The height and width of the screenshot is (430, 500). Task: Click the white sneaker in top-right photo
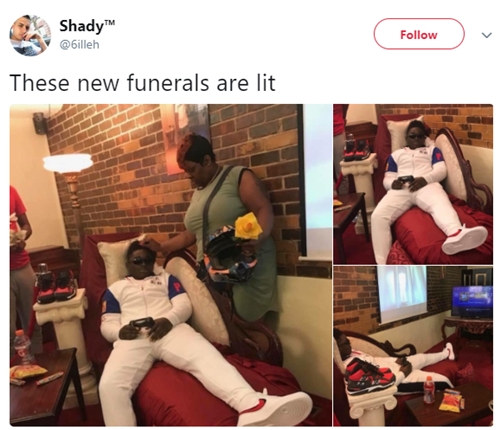(465, 239)
